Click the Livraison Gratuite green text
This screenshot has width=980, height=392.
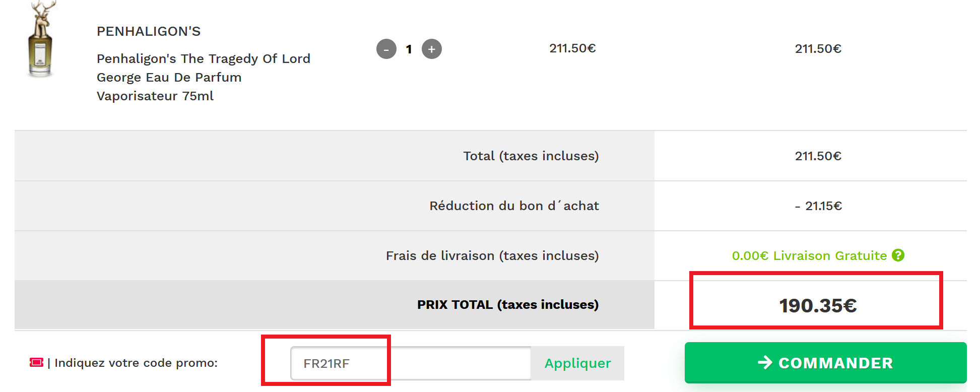tap(829, 256)
